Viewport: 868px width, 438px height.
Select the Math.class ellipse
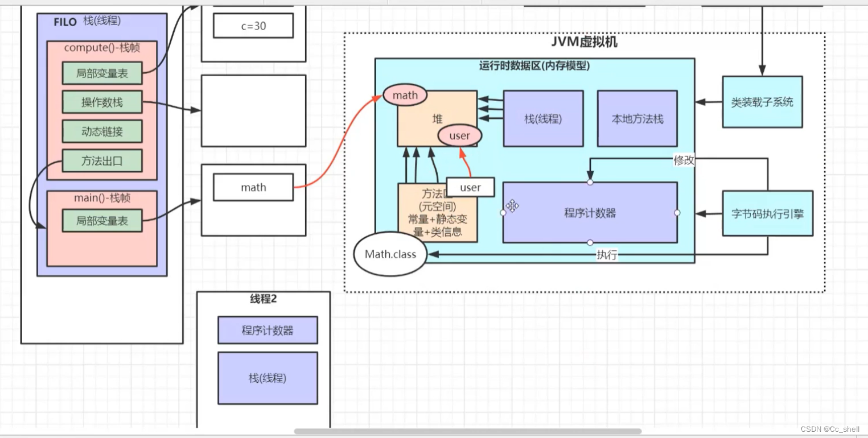tap(390, 254)
